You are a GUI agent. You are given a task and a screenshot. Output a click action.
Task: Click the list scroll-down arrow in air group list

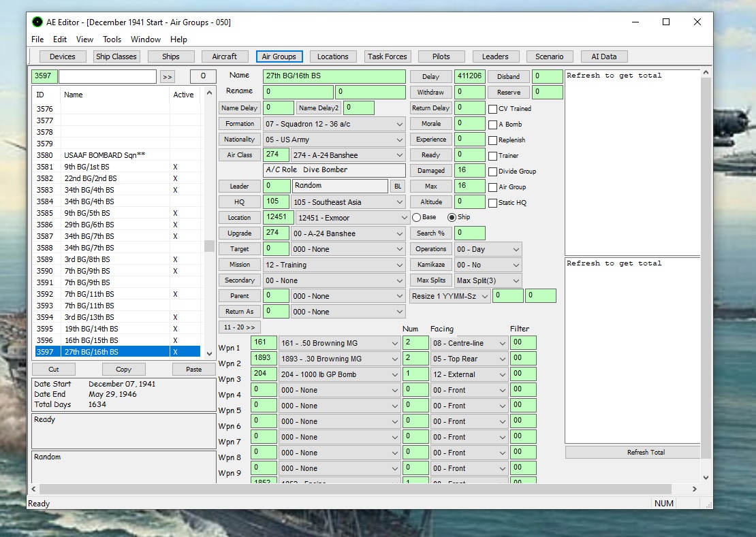[209, 353]
